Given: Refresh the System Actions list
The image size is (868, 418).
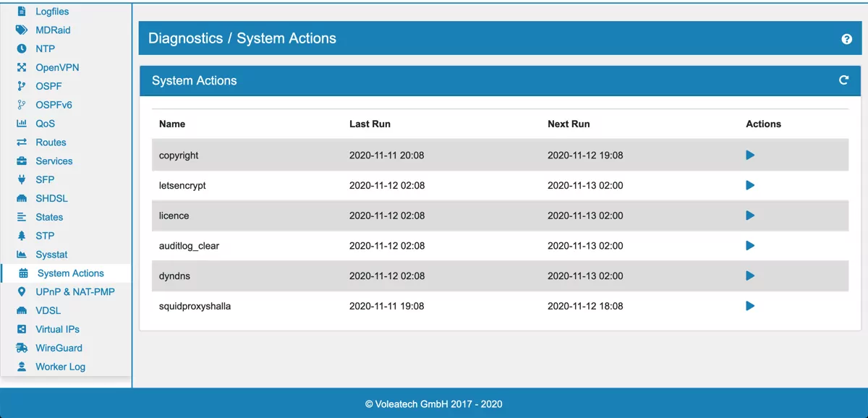Looking at the screenshot, I should tap(843, 80).
